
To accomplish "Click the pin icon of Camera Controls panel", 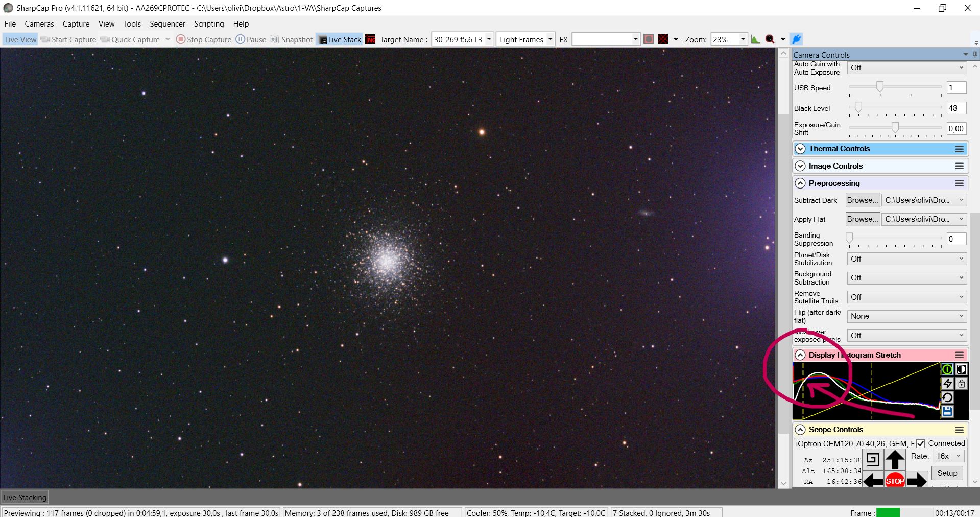I will point(975,55).
